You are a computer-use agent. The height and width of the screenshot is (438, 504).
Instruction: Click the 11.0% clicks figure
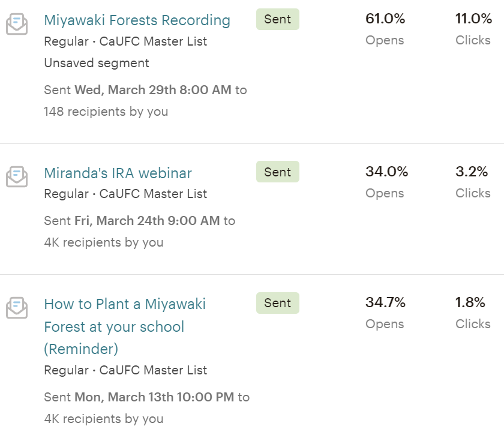pos(473,19)
